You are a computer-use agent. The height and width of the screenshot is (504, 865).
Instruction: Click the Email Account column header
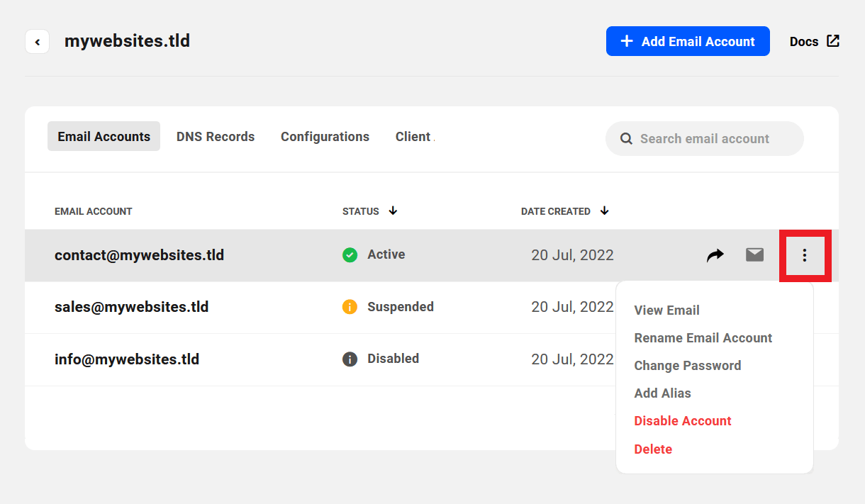[94, 211]
